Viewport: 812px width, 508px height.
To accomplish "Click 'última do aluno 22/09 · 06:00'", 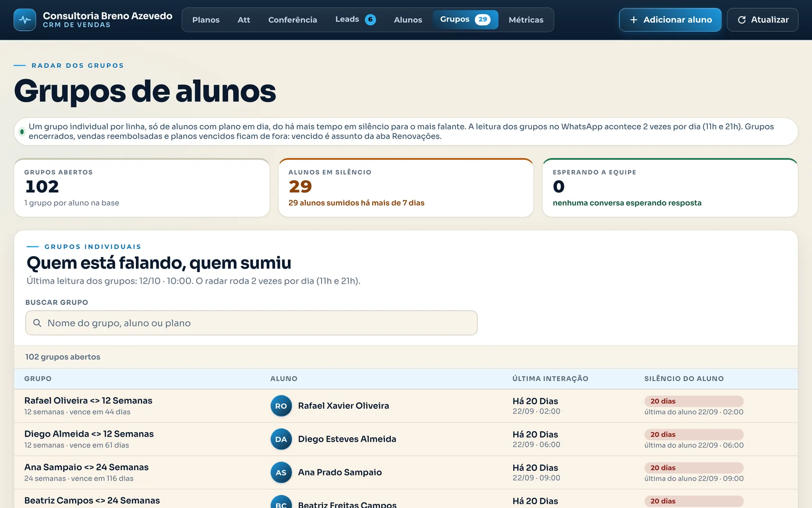I will 694,445.
